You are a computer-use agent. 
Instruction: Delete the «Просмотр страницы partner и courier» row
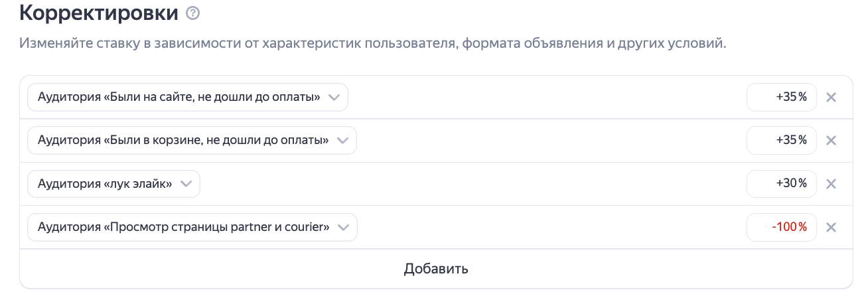[831, 228]
